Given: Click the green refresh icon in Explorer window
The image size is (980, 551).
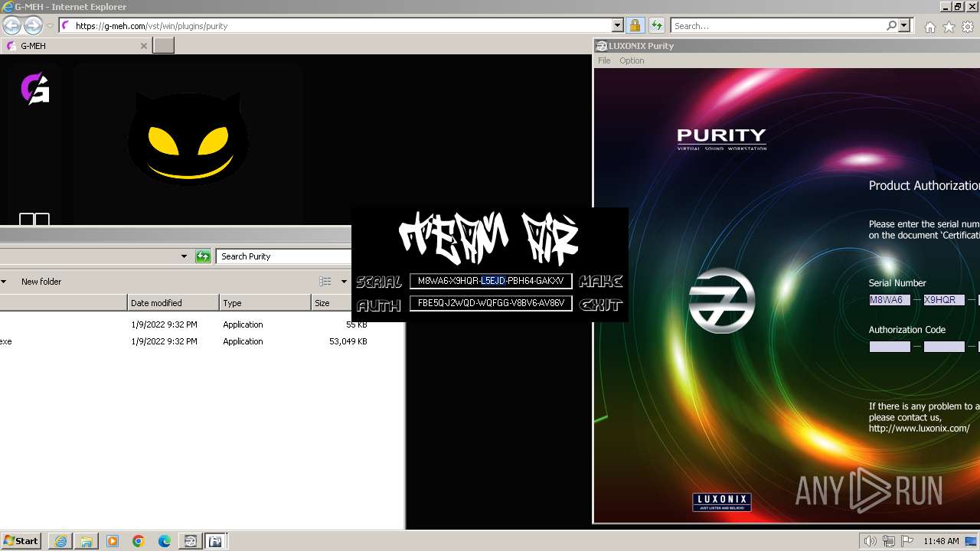Looking at the screenshot, I should pos(203,256).
